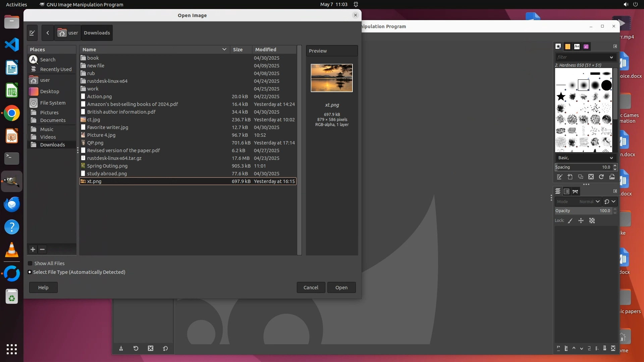Click reset tool options icon at bottom

point(165,349)
